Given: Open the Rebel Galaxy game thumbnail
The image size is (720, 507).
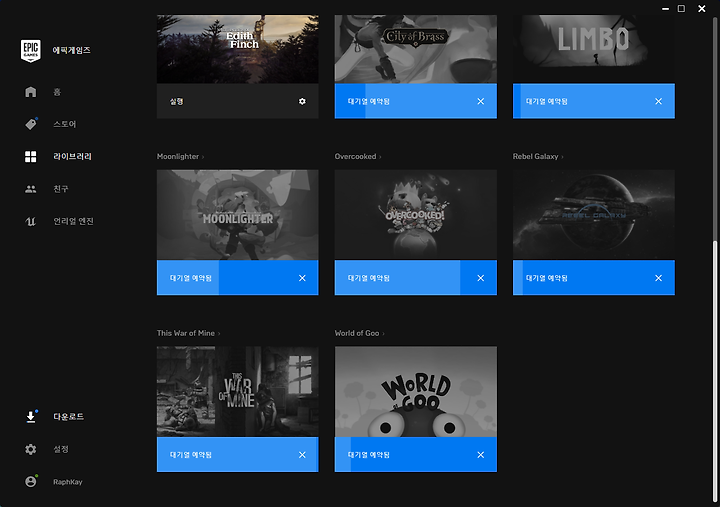Looking at the screenshot, I should (594, 215).
